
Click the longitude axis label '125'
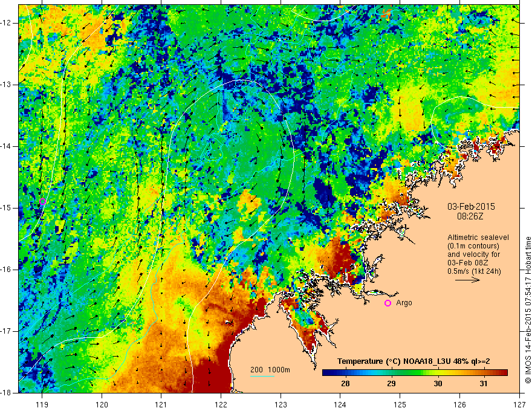tap(400, 404)
